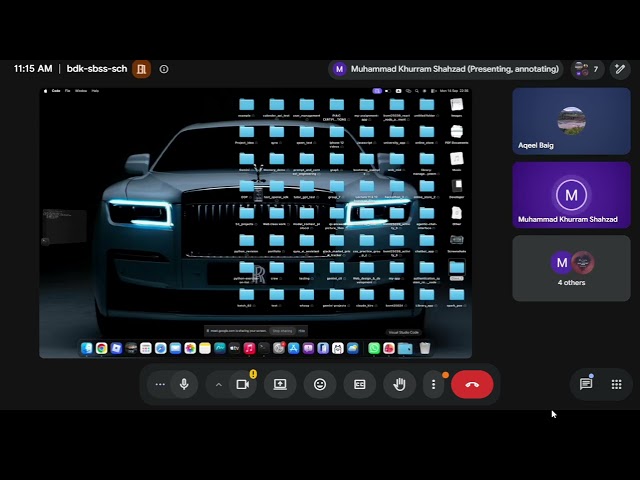Click Hide in the sharing banner

[302, 331]
